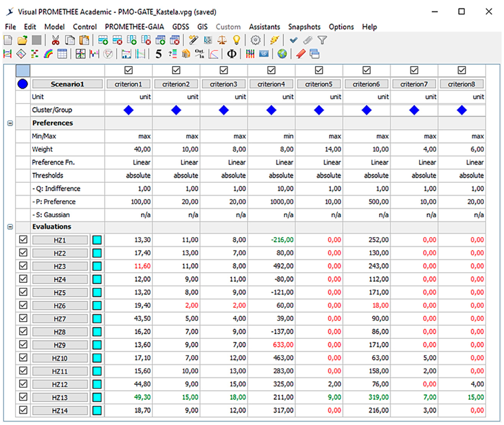504x425 pixels.
Task: Open the globe GIS map icon
Action: [282, 54]
